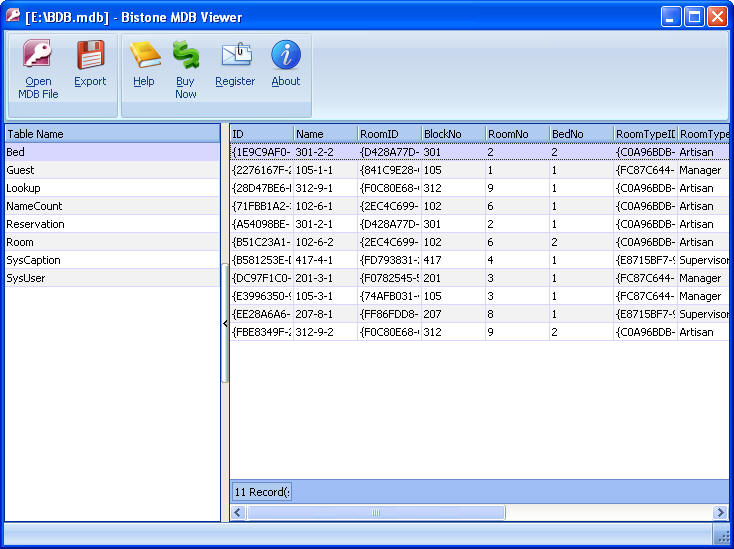Sort by the ID column header
This screenshot has width=734, height=549.
click(262, 134)
